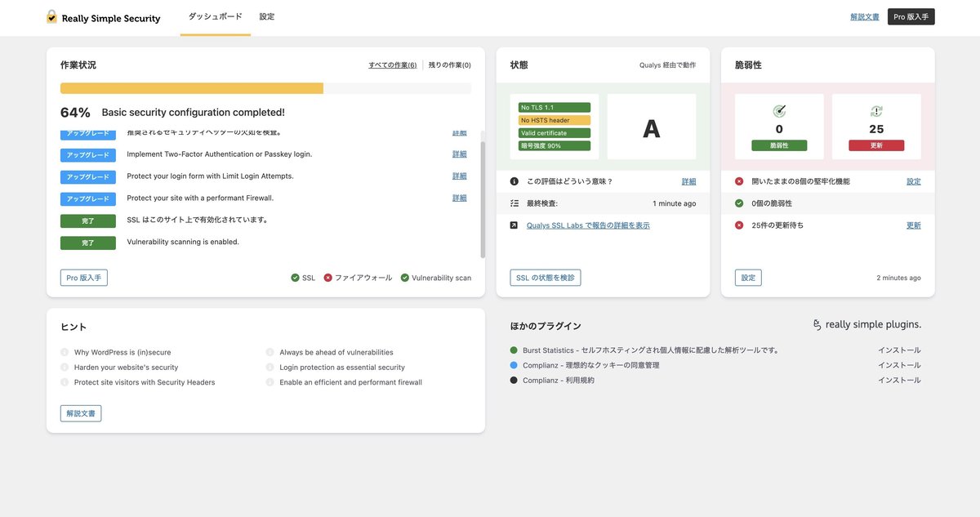Open 詳細 link for performant Firewall
Image resolution: width=980 pixels, height=517 pixels.
click(x=460, y=198)
